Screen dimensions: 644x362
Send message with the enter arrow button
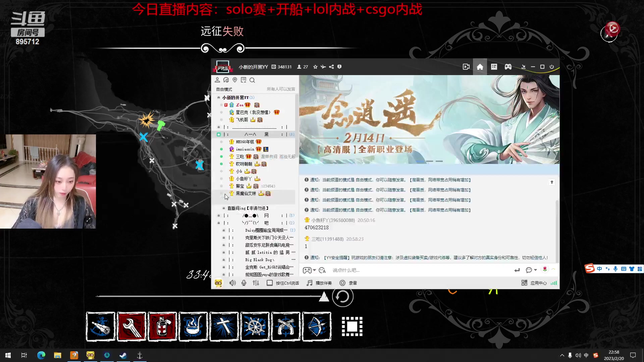pyautogui.click(x=517, y=270)
